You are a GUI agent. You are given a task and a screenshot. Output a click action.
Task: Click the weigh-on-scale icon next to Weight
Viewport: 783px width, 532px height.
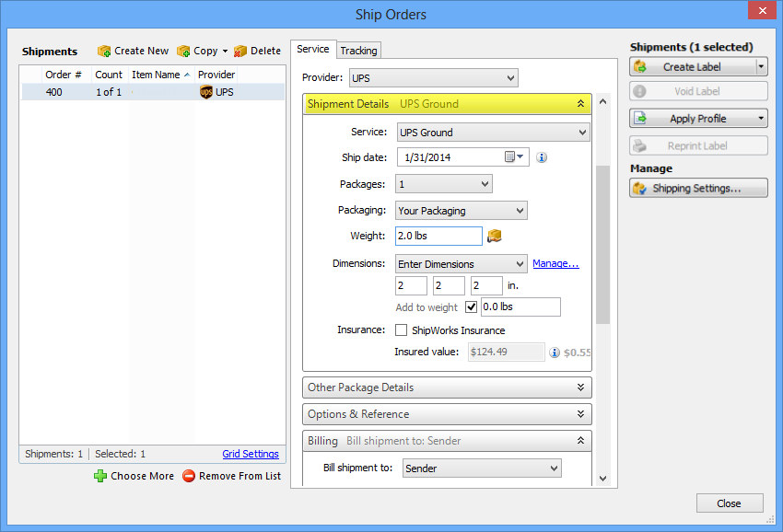click(494, 236)
